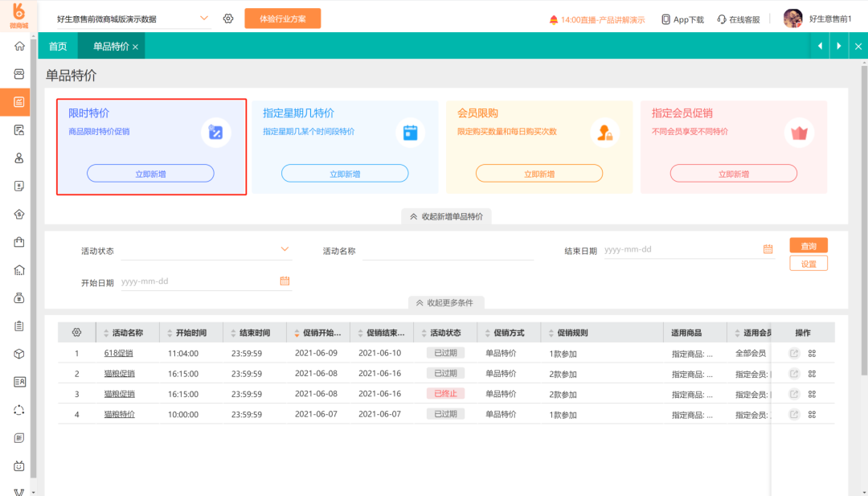Viewport: 868px width, 496px height.
Task: Focus the 活动名称 input field
Action: pos(448,250)
